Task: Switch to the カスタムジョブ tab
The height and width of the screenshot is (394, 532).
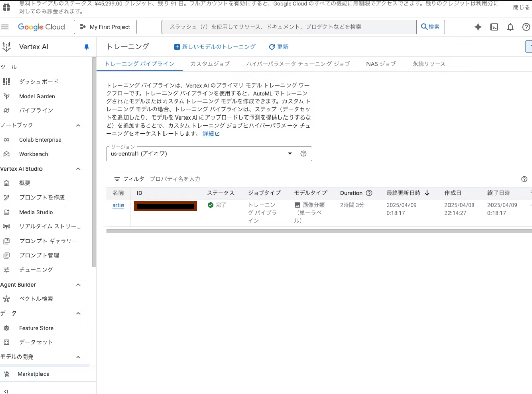Action: (x=210, y=64)
